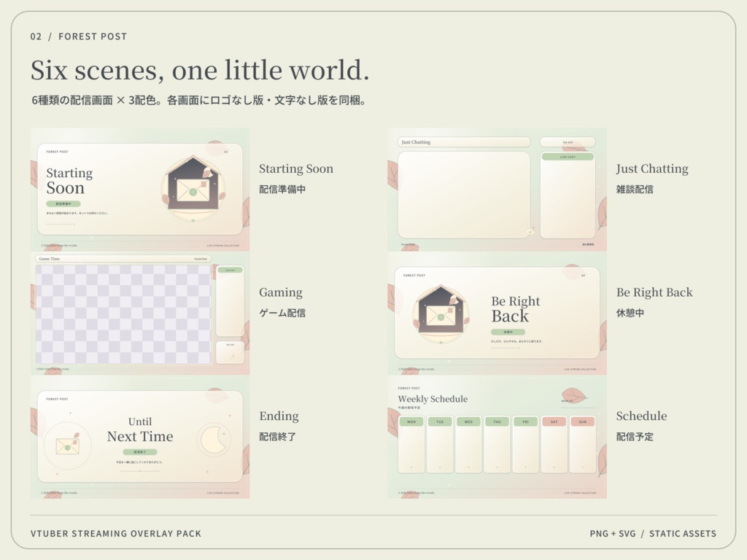Click the FRI day tab in the schedule preview
The height and width of the screenshot is (560, 747).
coord(525,422)
